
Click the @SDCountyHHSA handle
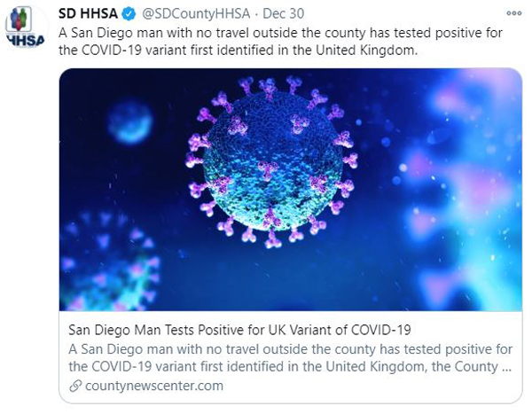coord(196,14)
